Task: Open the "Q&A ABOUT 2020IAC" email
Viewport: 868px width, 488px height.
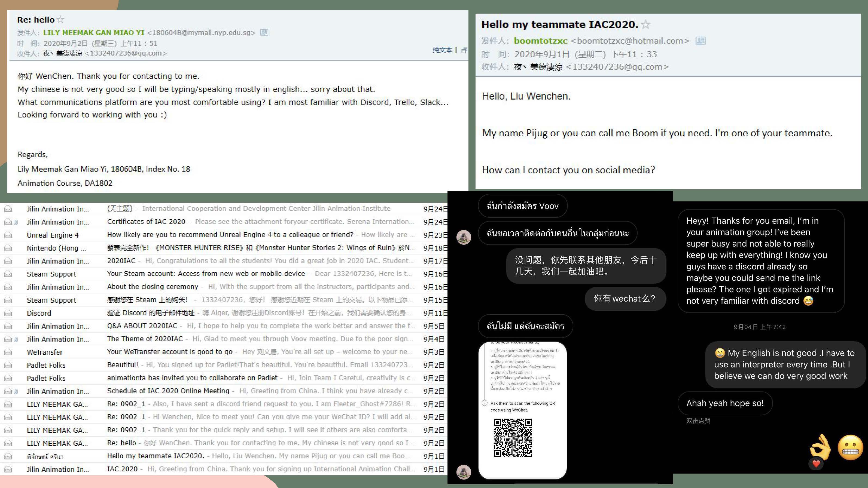Action: pos(142,326)
